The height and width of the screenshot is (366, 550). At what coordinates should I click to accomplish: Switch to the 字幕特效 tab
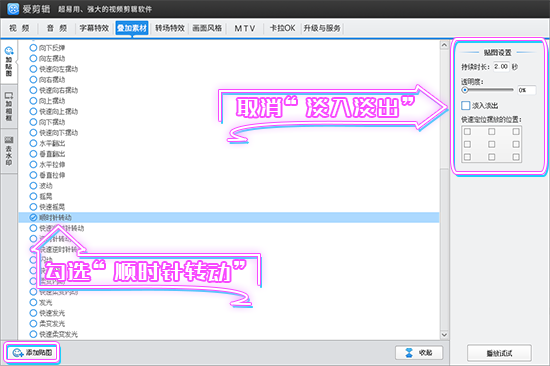(x=94, y=28)
